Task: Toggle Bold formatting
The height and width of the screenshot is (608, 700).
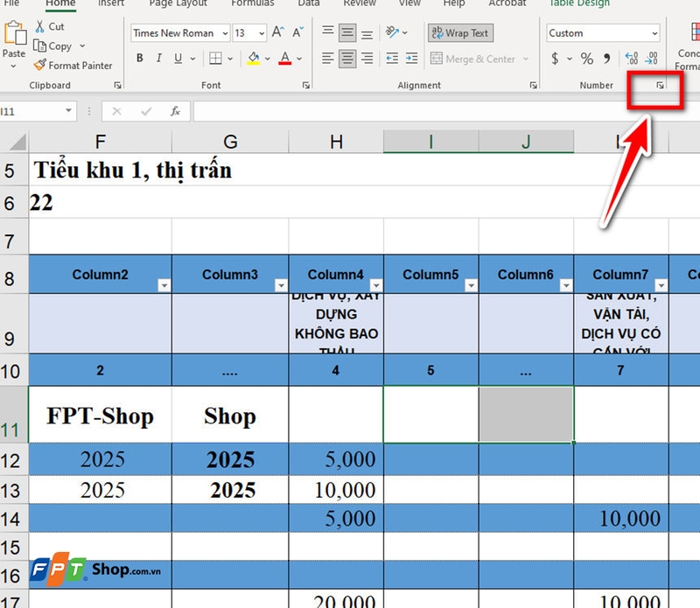Action: tap(139, 58)
